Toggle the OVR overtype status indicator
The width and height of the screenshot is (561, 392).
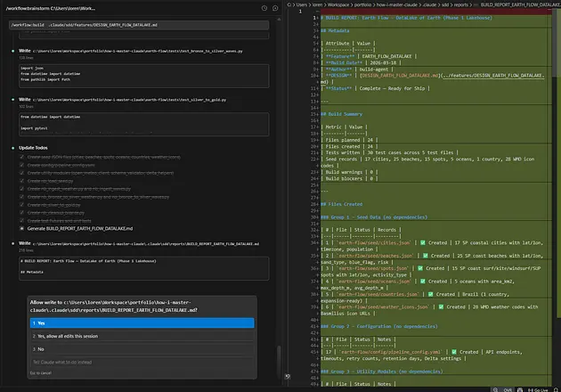pos(508,390)
